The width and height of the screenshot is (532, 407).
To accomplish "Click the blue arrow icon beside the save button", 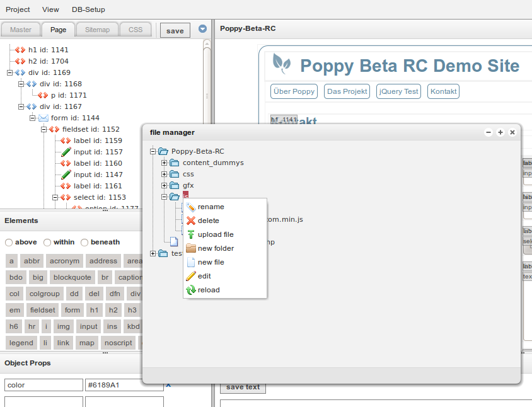I will coord(202,28).
